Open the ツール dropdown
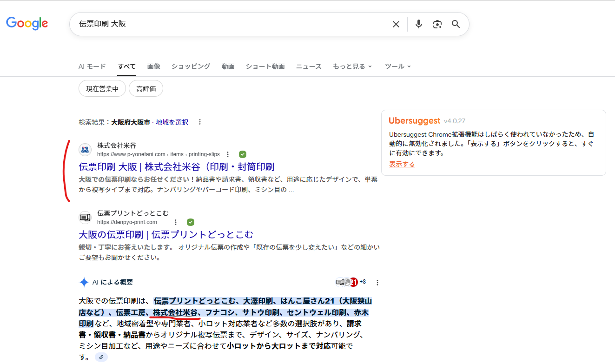Screen dimensions: 615x364 [x=397, y=66]
